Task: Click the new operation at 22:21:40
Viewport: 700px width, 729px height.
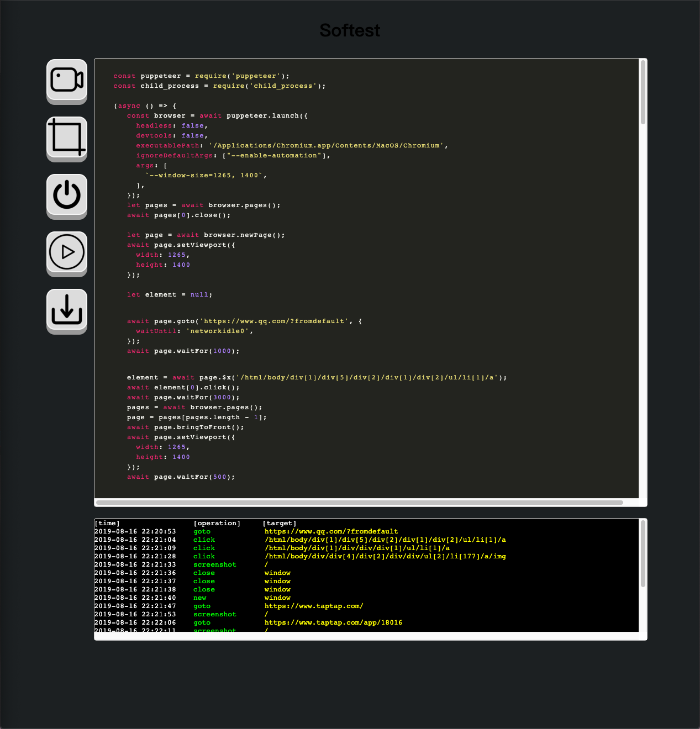Action: [200, 598]
